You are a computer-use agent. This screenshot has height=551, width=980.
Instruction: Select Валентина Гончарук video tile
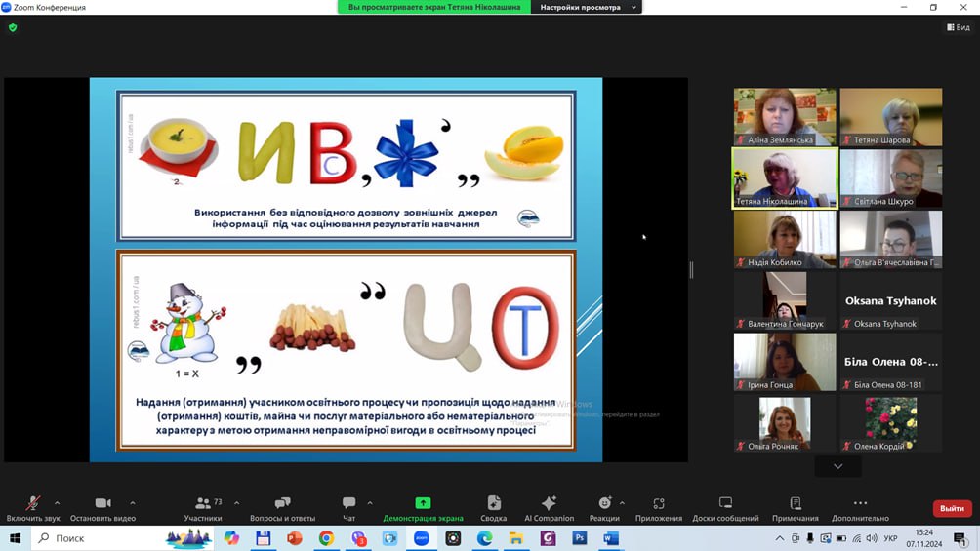point(785,300)
